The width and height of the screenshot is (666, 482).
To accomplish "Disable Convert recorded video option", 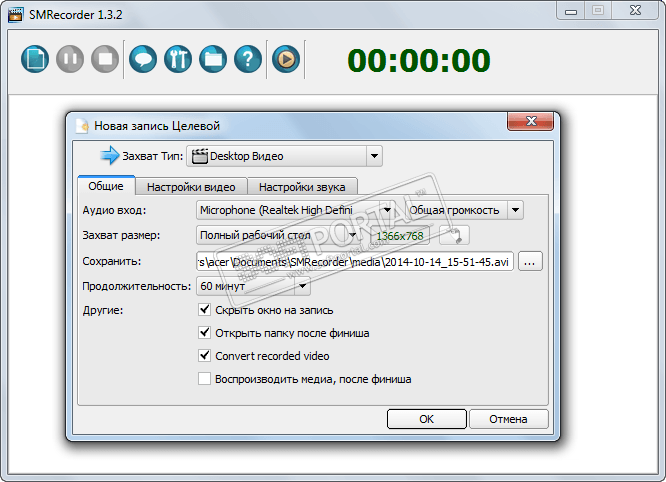I will pos(204,355).
